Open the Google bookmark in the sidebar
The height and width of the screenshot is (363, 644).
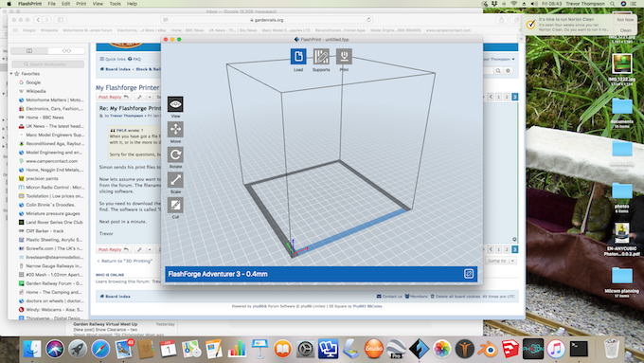[33, 82]
